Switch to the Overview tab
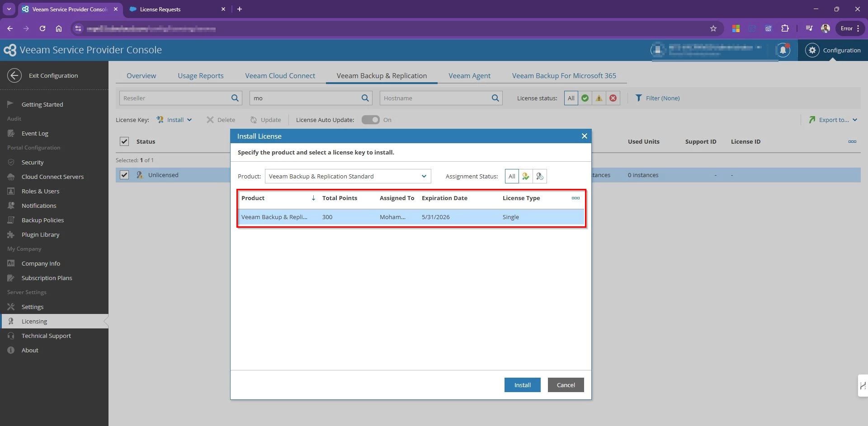 [x=141, y=75]
